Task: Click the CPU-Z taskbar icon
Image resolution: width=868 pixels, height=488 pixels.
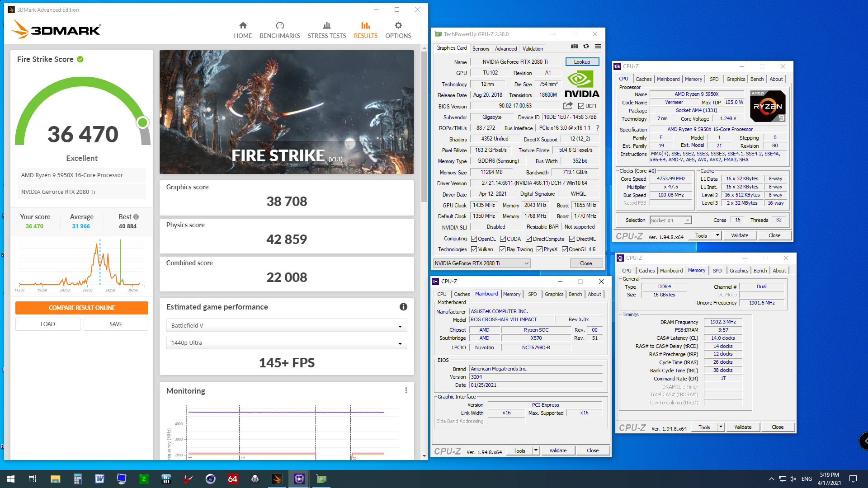Action: tap(299, 479)
